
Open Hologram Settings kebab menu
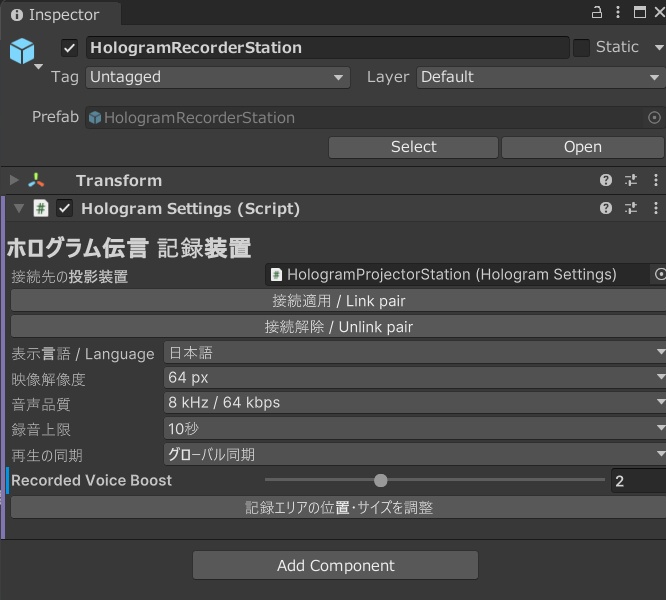[656, 208]
